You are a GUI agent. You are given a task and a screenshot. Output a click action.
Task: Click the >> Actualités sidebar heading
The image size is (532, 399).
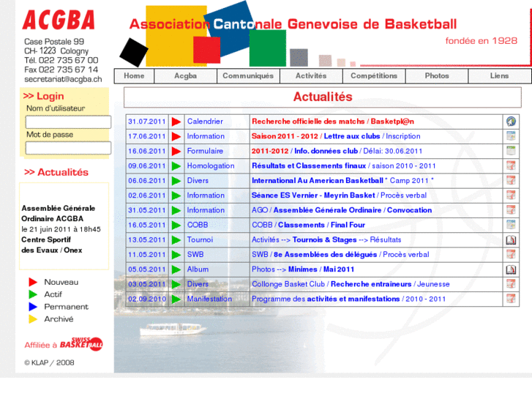[x=56, y=172]
